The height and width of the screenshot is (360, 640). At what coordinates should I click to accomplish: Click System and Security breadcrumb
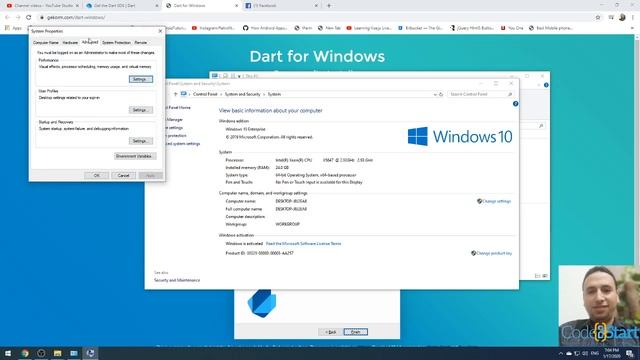242,94
